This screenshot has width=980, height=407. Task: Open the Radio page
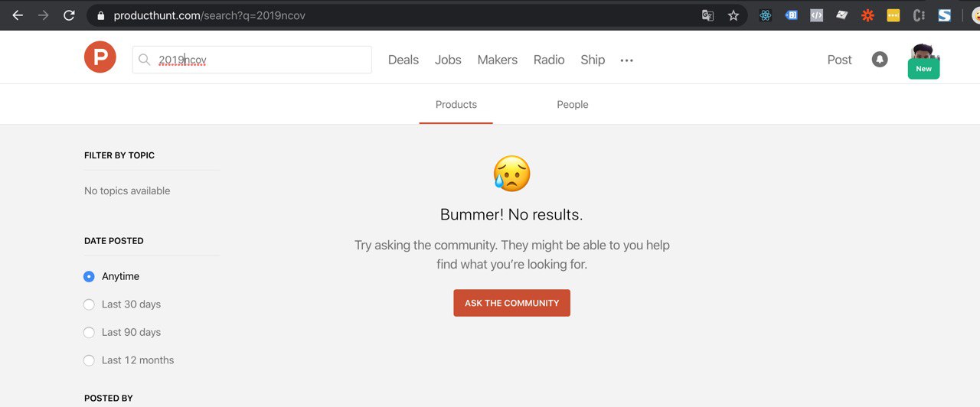click(x=549, y=60)
